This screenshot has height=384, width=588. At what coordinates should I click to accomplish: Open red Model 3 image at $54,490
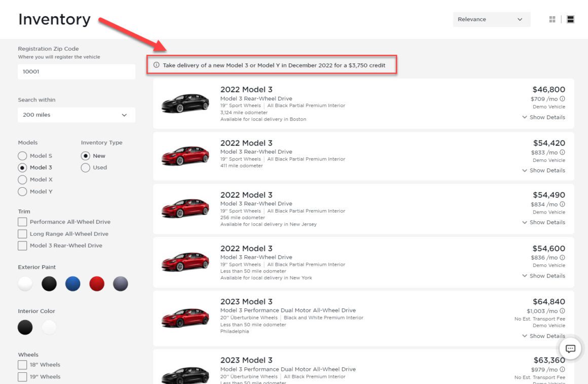click(x=185, y=208)
